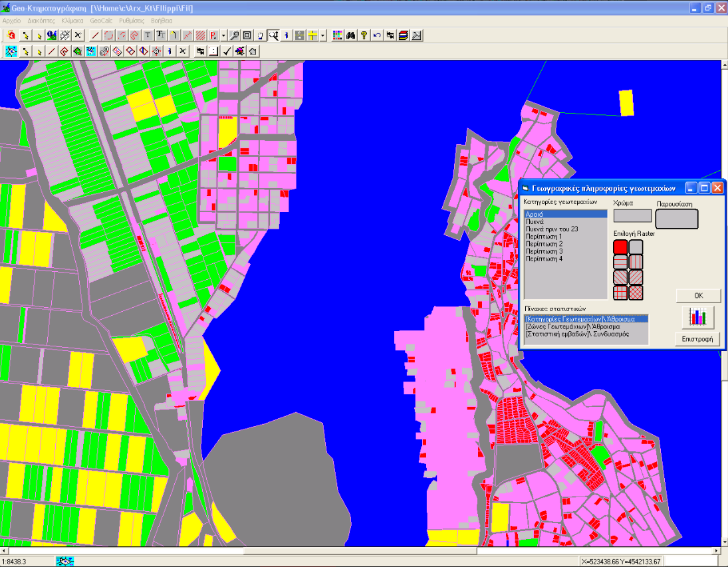
Task: Open the GeoCalc menu
Action: pos(101,21)
